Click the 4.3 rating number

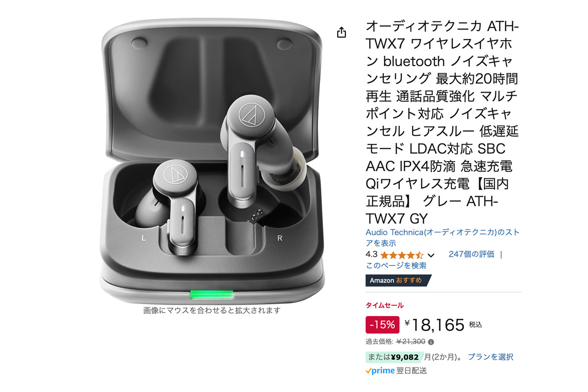371,254
